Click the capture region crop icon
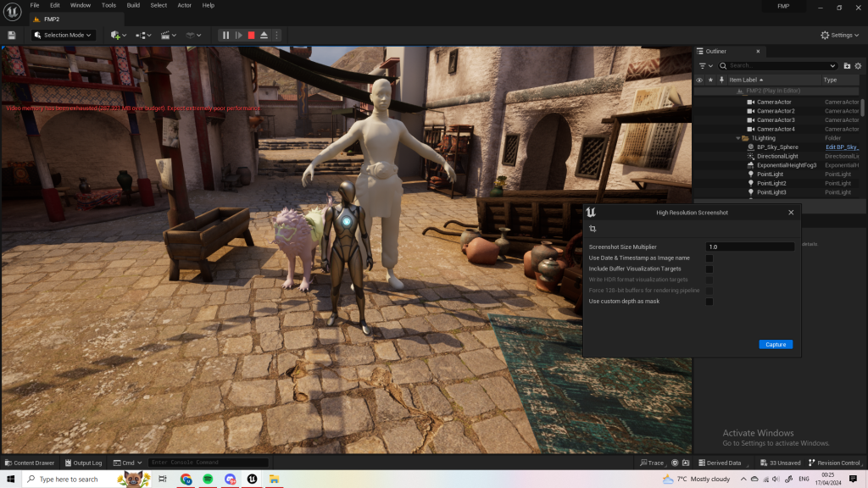Screen dimensions: 868x488 click(593, 229)
